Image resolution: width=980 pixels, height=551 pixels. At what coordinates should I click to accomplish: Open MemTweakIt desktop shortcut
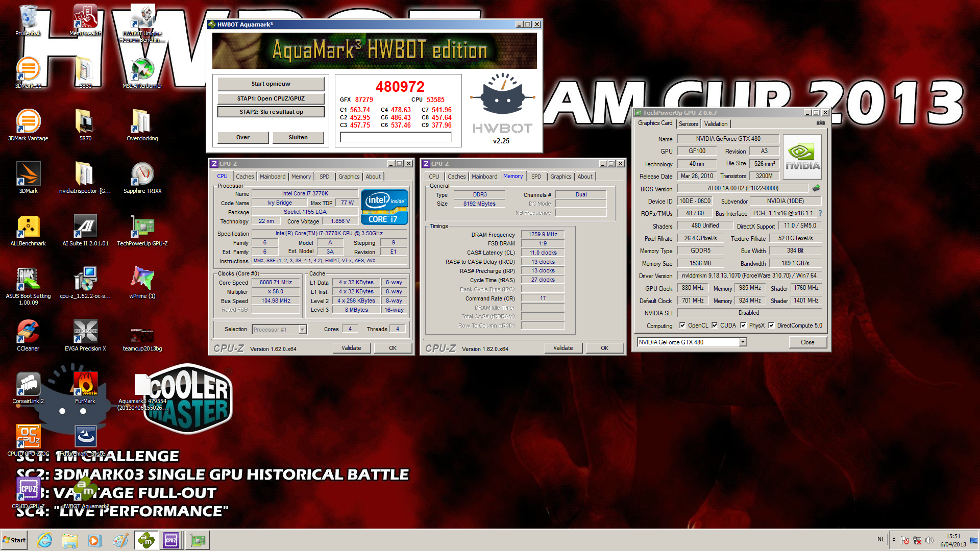click(x=85, y=20)
